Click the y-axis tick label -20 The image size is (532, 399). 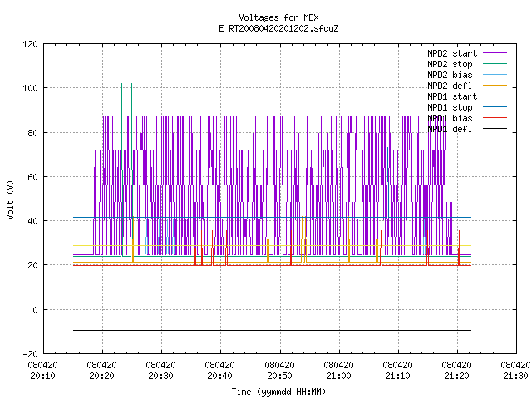pos(30,354)
